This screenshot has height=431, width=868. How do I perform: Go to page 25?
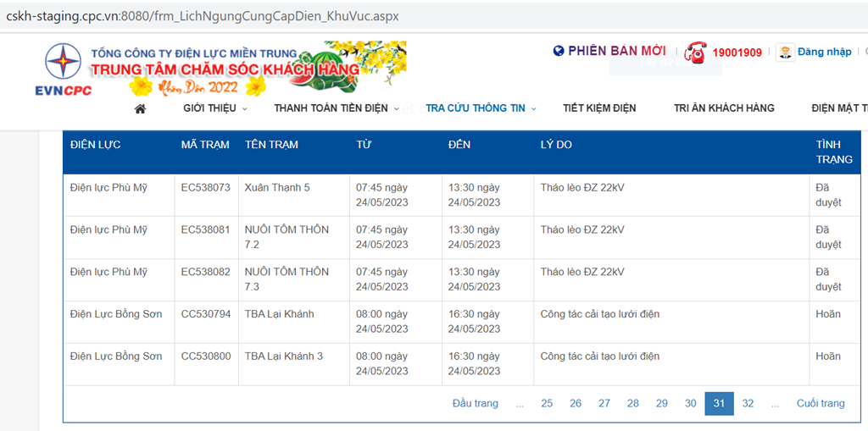(x=547, y=403)
